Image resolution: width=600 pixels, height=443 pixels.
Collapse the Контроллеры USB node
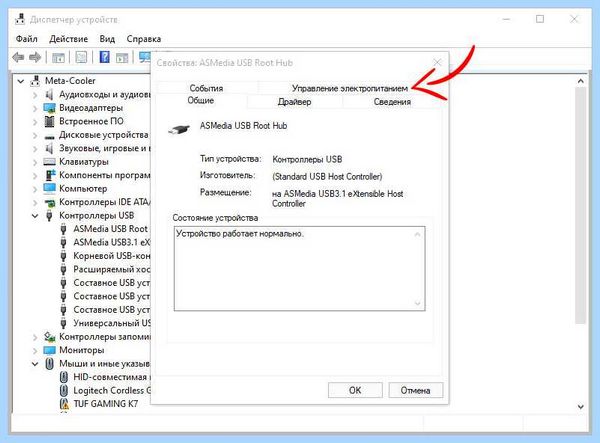35,216
